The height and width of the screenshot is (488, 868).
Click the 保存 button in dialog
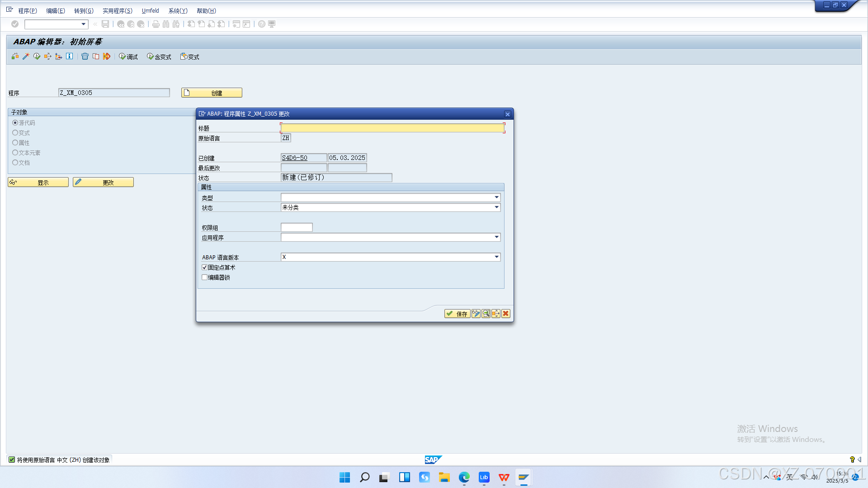point(457,314)
